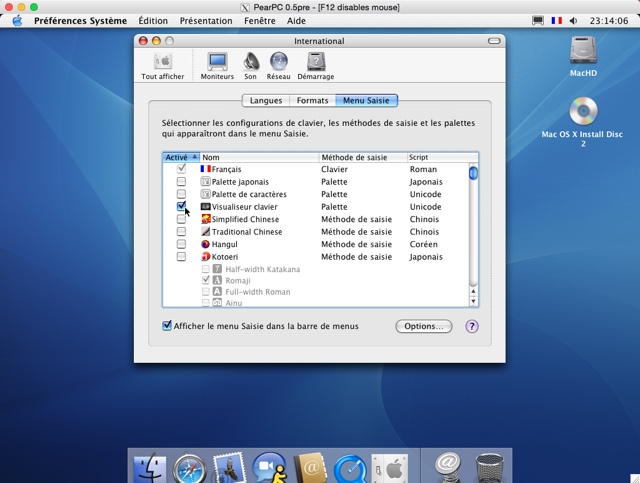Image resolution: width=640 pixels, height=483 pixels.
Task: Click the Half-width Katakana sub-item
Action: [263, 269]
